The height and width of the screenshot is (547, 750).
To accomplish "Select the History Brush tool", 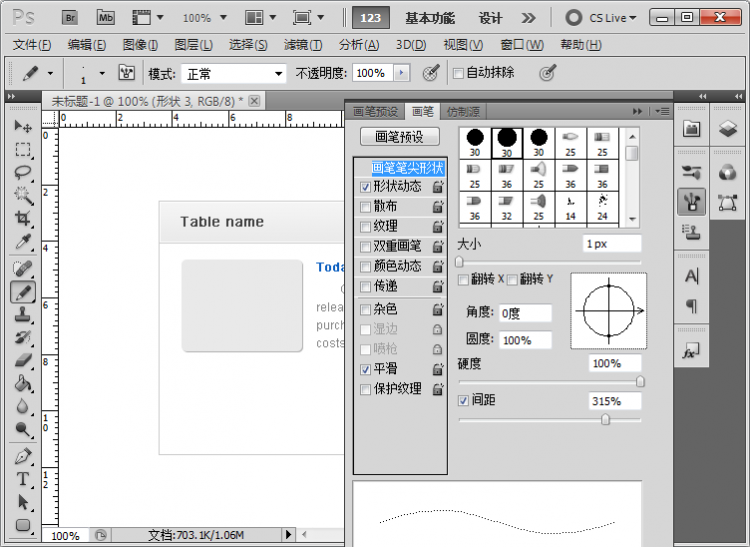I will (x=22, y=338).
